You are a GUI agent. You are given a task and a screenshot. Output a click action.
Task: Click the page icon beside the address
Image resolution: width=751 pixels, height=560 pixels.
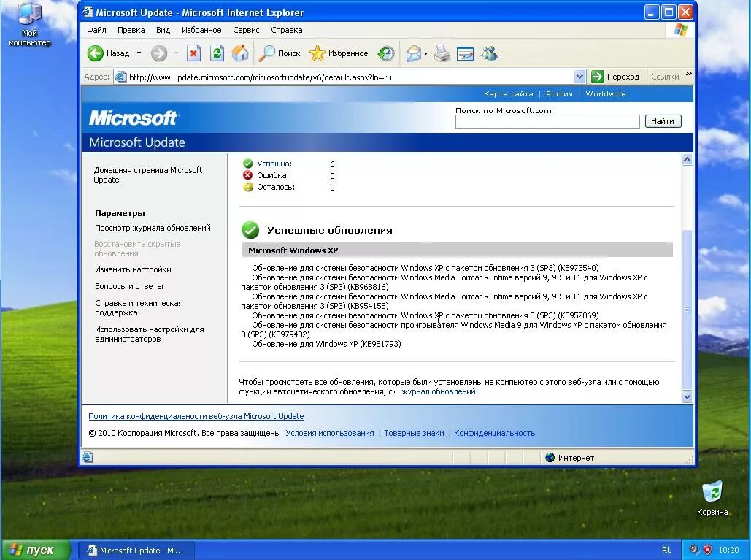pos(121,77)
